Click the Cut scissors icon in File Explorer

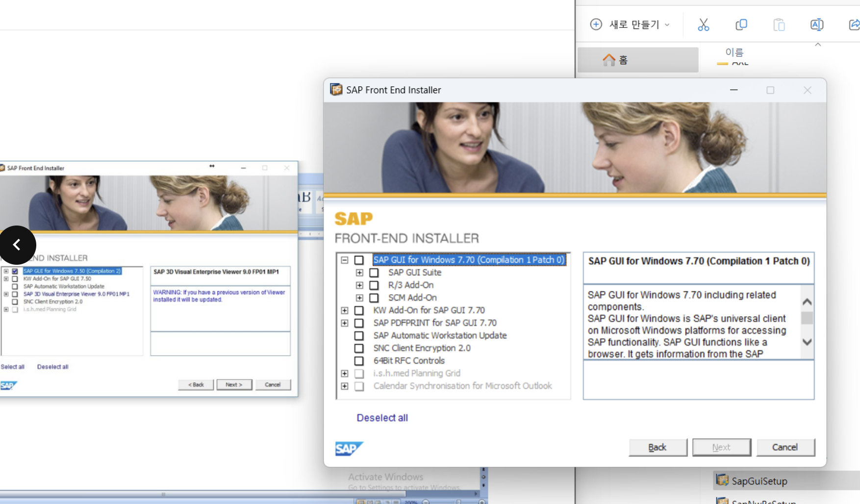point(703,25)
